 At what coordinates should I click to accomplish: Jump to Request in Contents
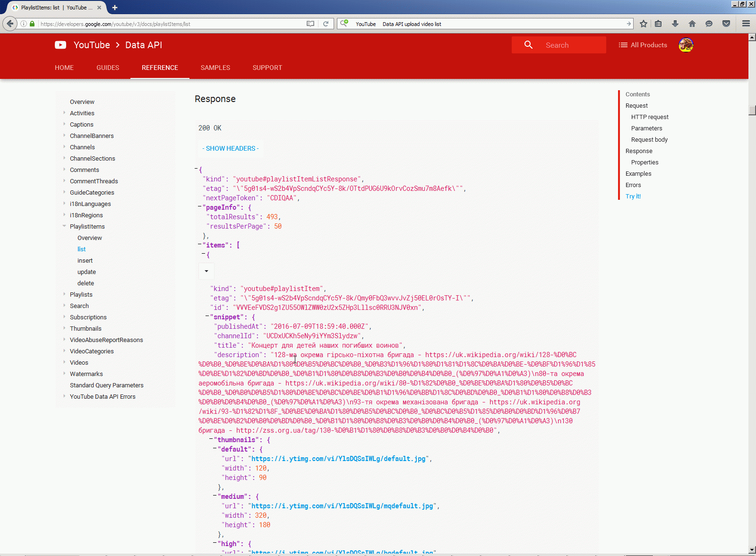[636, 106]
